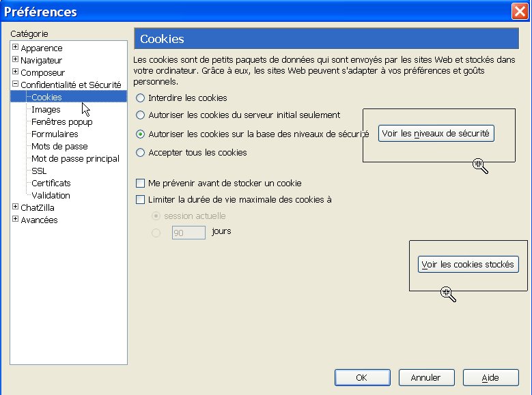
Task: Open the SSL preferences
Action: [x=39, y=171]
